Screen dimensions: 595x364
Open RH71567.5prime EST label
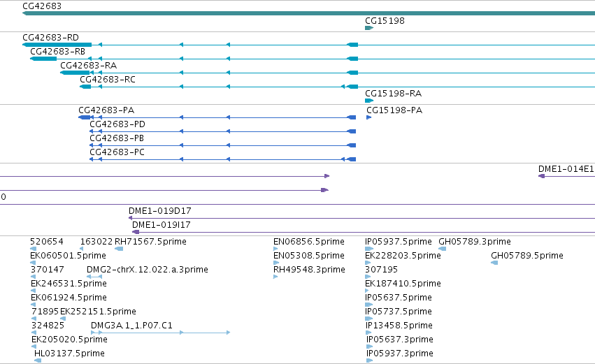[x=150, y=242]
